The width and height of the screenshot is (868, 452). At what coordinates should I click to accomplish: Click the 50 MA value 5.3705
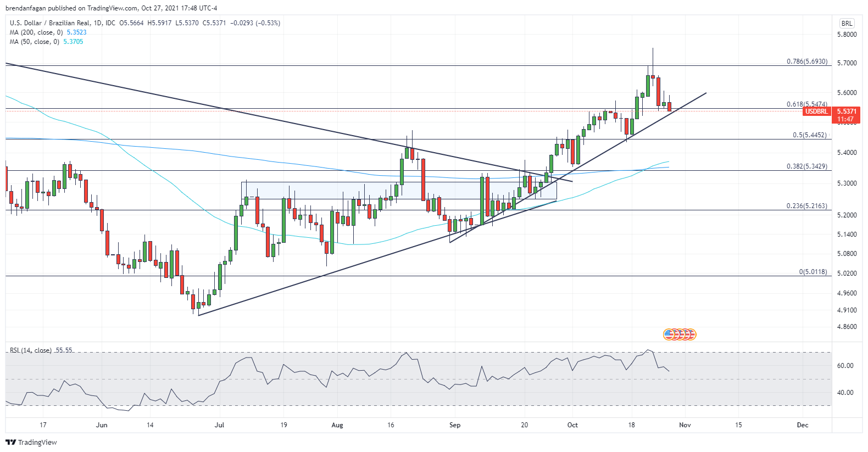(x=73, y=42)
